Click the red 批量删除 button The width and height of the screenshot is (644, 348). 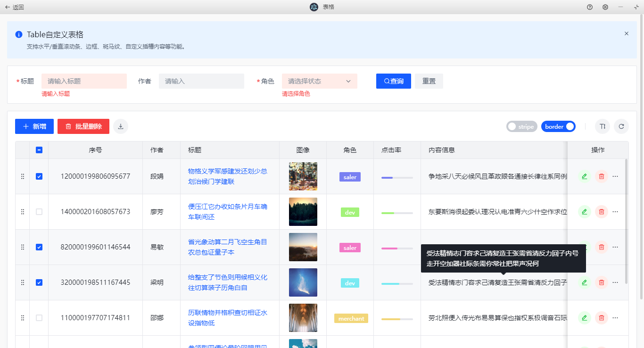(x=83, y=126)
